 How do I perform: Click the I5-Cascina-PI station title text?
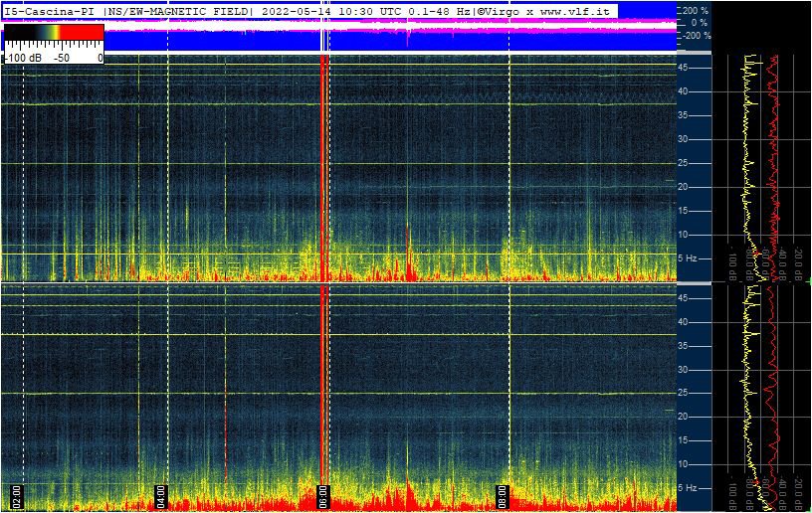click(50, 10)
